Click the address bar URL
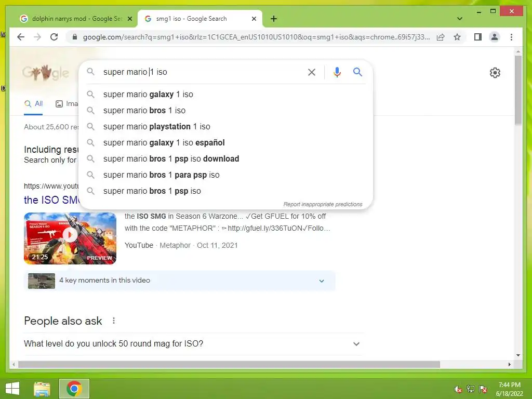 click(256, 37)
